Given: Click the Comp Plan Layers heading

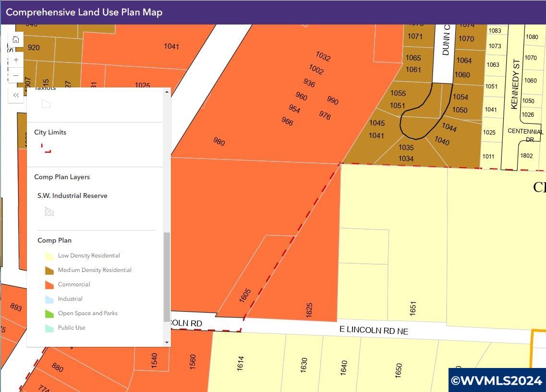Looking at the screenshot, I should point(62,177).
